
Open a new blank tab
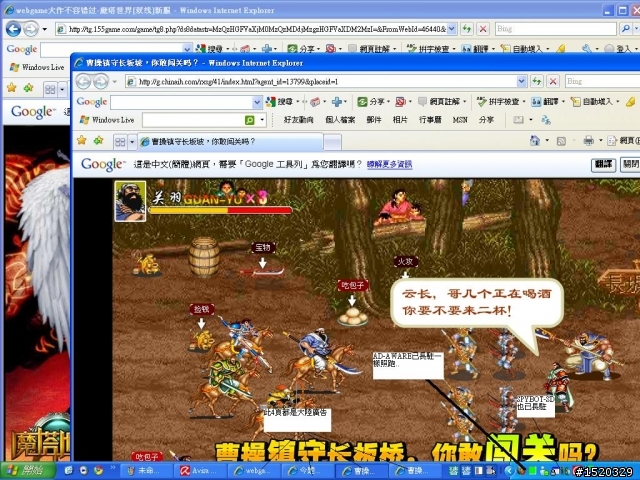point(333,142)
